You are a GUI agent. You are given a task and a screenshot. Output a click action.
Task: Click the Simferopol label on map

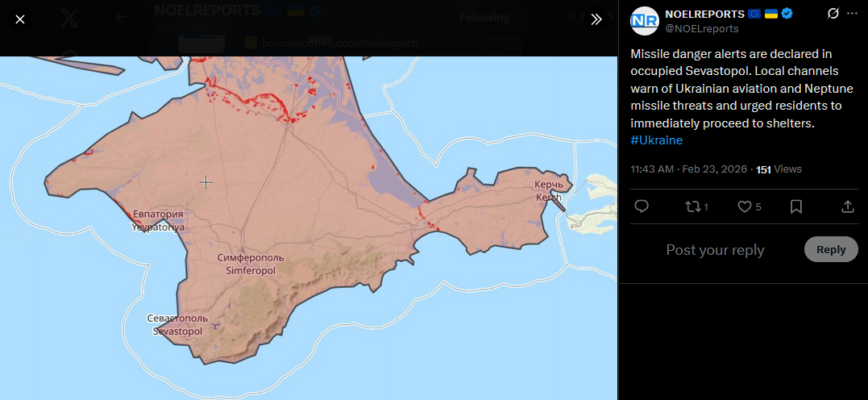251,265
